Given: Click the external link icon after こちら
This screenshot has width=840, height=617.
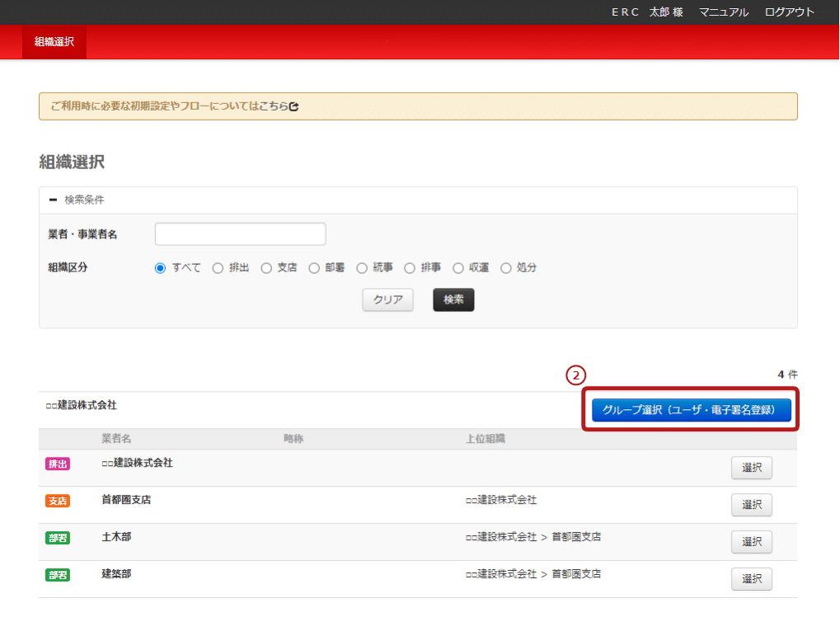Looking at the screenshot, I should pos(294,106).
